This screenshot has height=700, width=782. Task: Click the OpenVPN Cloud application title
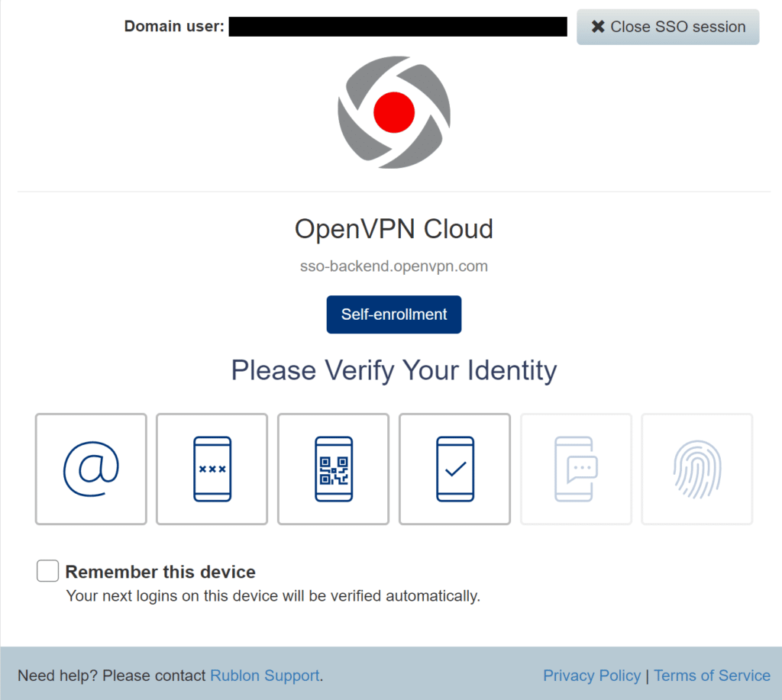(x=394, y=229)
